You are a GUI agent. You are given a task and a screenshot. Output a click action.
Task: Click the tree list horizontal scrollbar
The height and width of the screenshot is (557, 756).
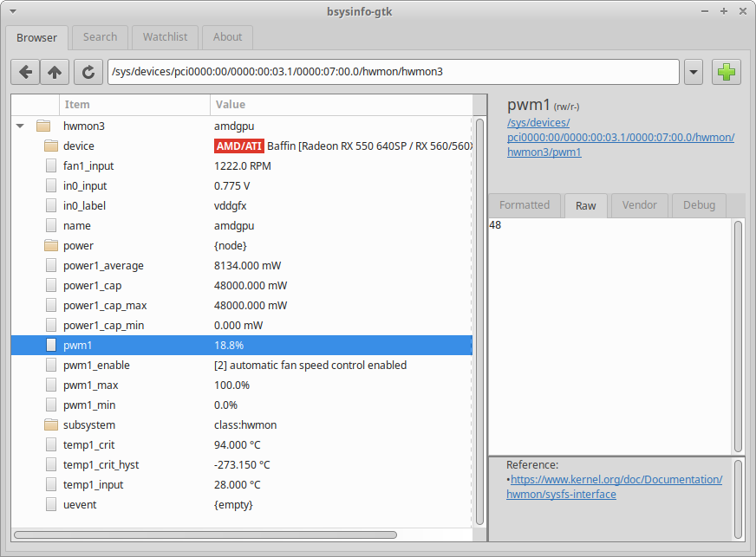tap(205, 534)
